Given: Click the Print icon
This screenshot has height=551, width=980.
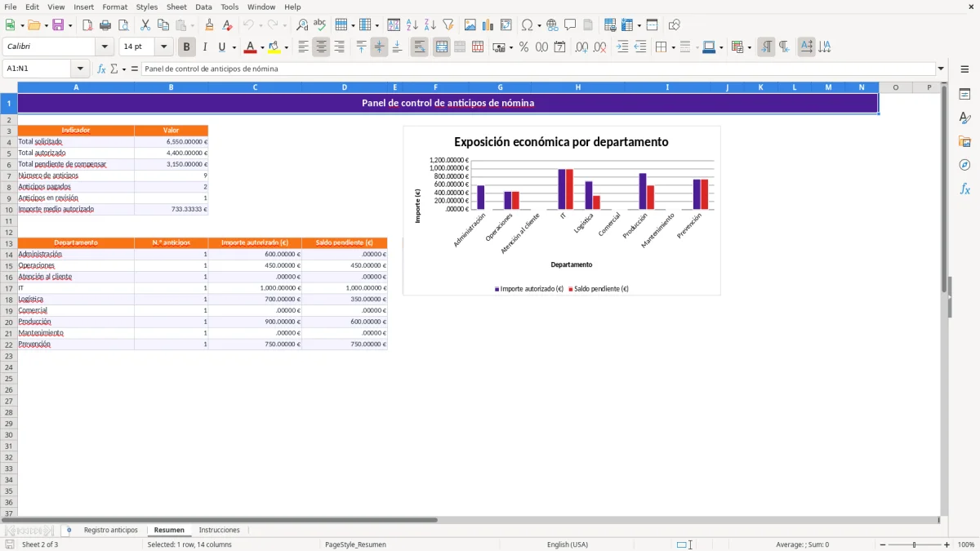Looking at the screenshot, I should pyautogui.click(x=105, y=25).
